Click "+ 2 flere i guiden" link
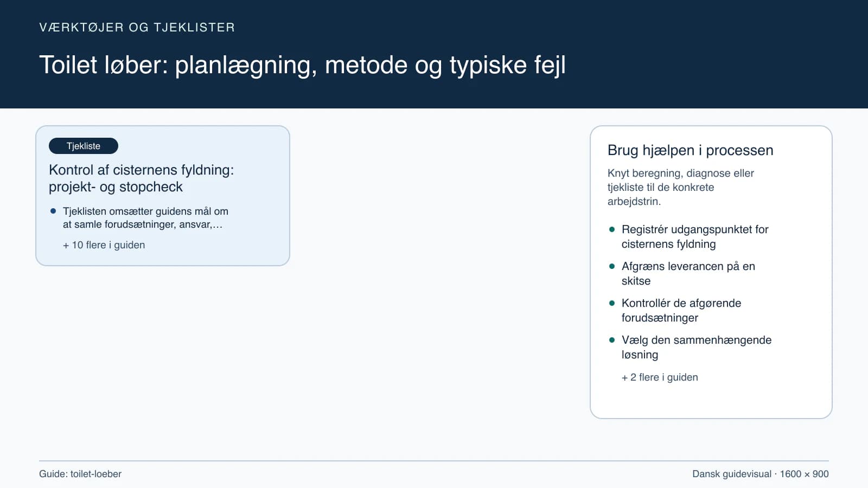868x488 pixels. point(660,377)
